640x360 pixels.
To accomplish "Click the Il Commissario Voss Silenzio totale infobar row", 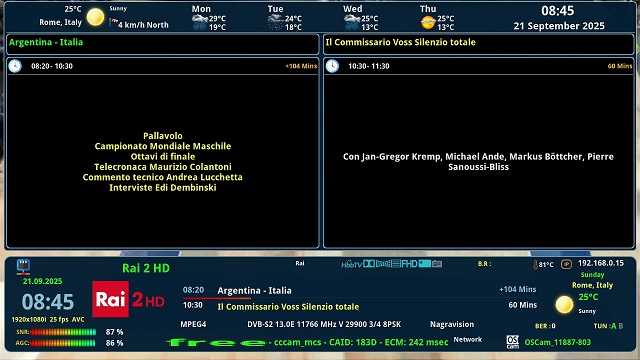I will [359, 306].
